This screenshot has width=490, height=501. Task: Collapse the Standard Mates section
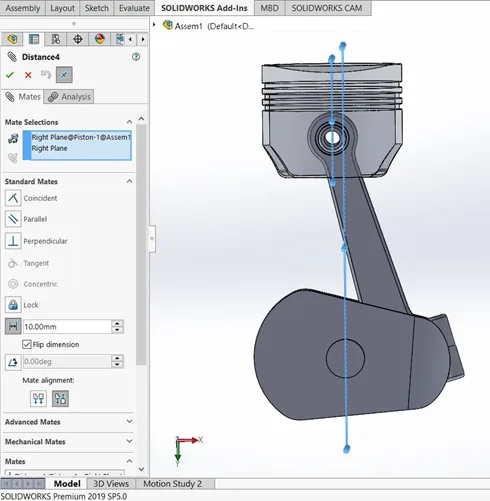129,181
